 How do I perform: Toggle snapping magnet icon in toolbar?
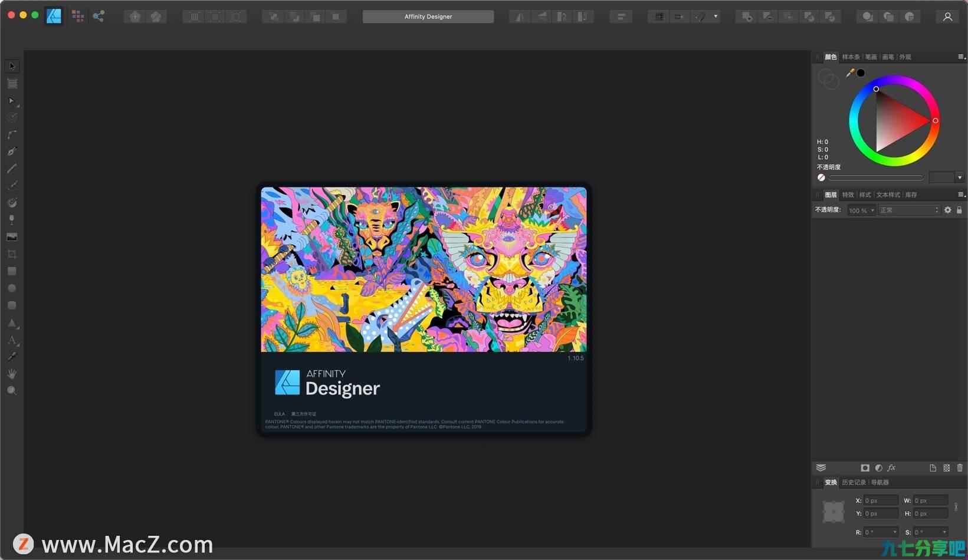coord(700,17)
